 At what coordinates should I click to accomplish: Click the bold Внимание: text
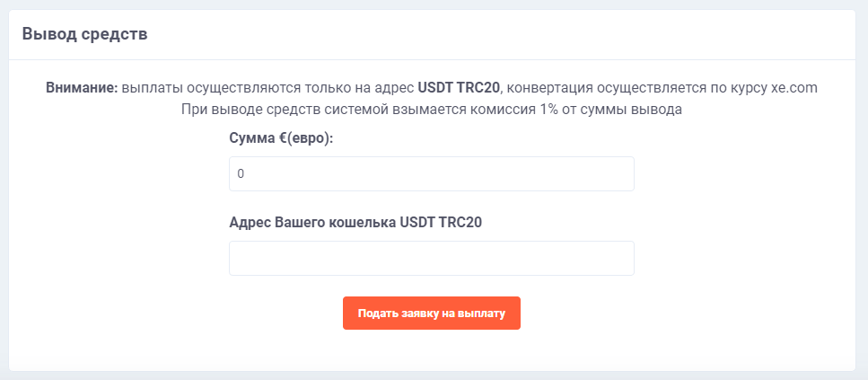coord(82,89)
